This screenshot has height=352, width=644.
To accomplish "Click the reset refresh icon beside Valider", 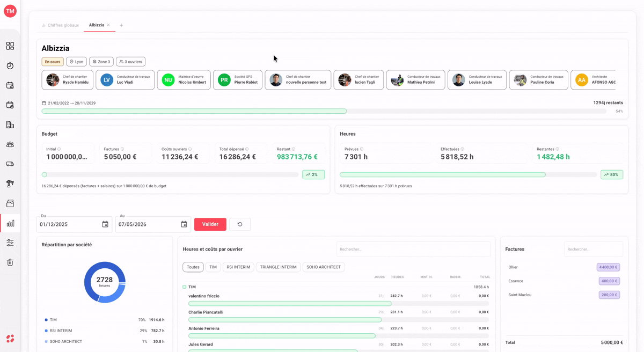I will click(x=240, y=224).
